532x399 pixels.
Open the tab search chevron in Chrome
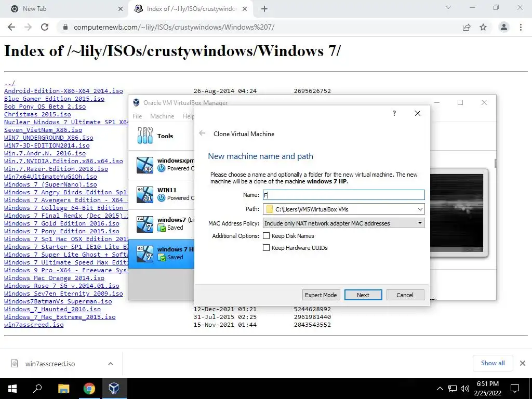coord(448,7)
